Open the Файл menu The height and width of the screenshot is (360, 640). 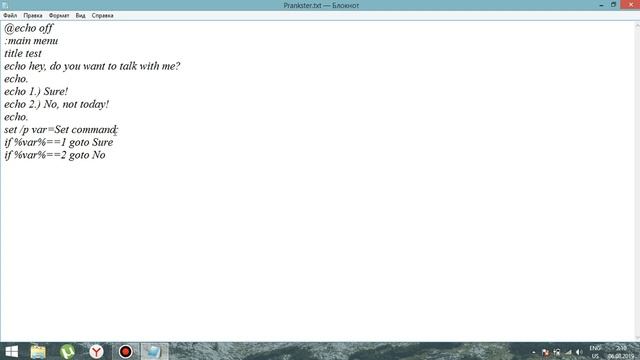[10, 16]
